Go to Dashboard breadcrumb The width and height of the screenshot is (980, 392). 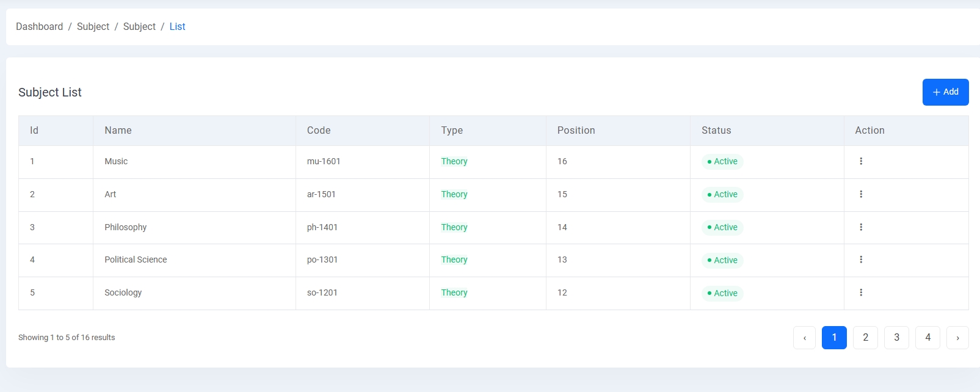pos(40,27)
